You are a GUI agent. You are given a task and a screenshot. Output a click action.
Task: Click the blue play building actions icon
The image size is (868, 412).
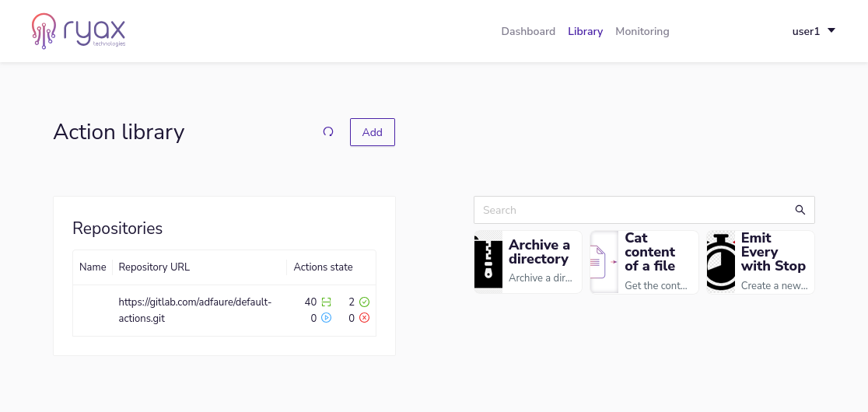click(x=327, y=318)
